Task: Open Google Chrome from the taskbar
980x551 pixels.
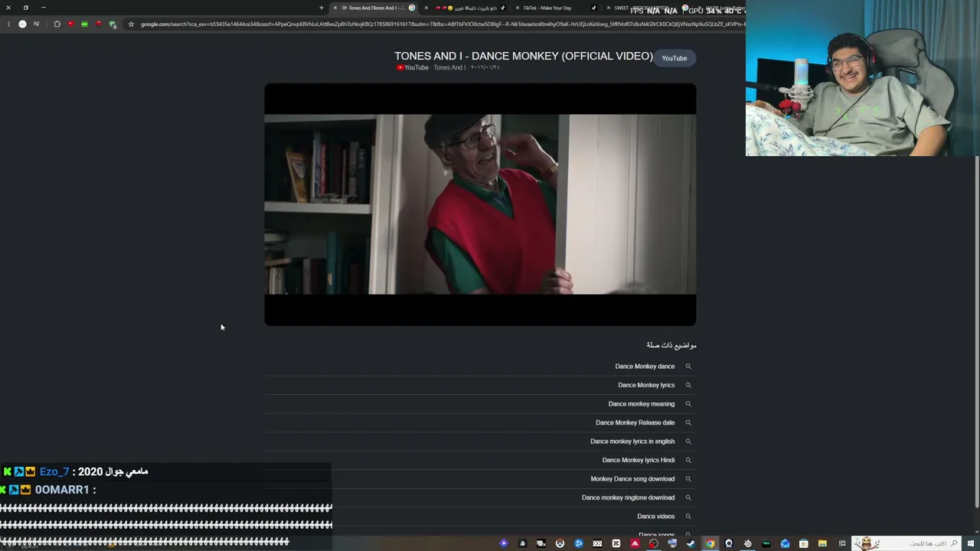Action: (710, 543)
